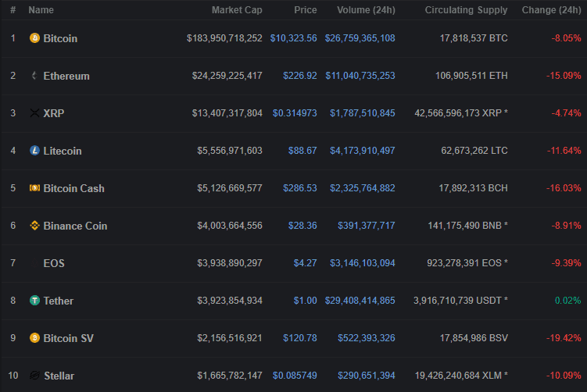Click the Tether logo icon

point(34,301)
